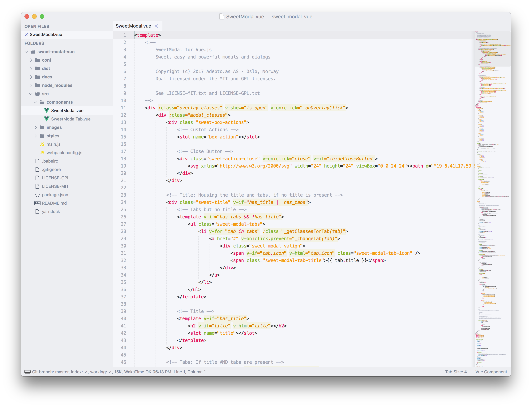Image resolution: width=532 pixels, height=407 pixels.
Task: Close SweetModal.vue in Open Files list
Action: click(26, 35)
